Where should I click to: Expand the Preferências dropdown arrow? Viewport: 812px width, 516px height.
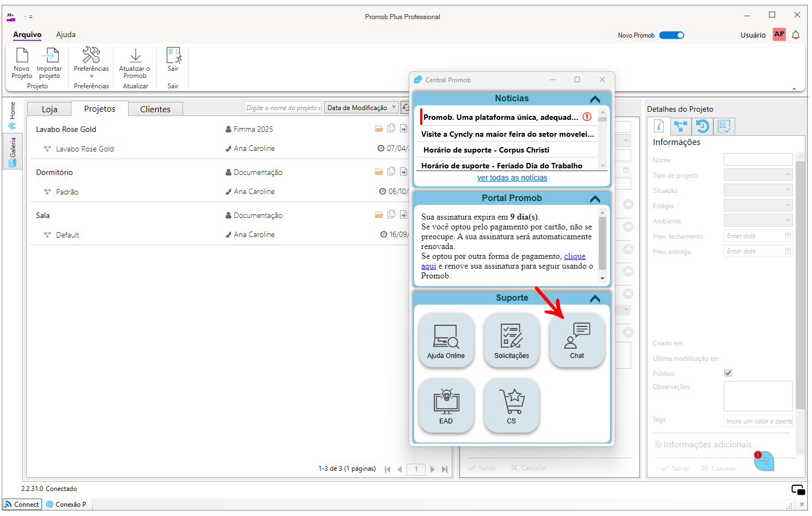click(92, 76)
